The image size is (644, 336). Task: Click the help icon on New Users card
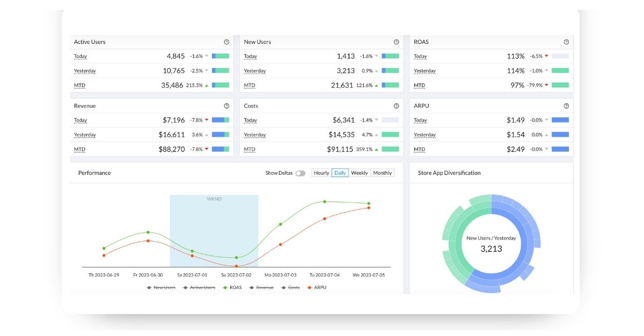click(x=396, y=42)
